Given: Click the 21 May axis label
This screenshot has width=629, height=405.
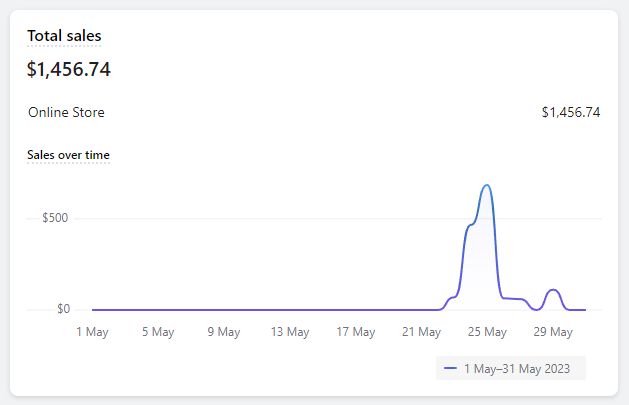Looking at the screenshot, I should coord(421,332).
